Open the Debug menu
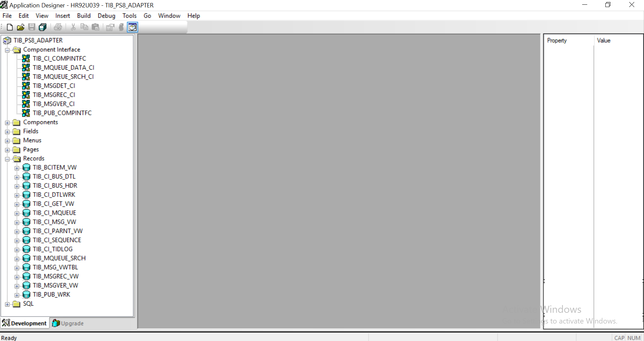 pos(106,16)
